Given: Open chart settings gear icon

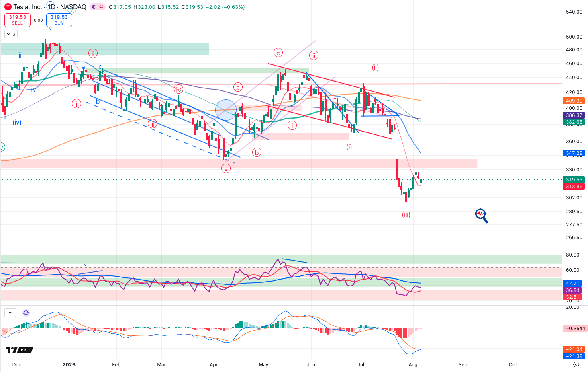Looking at the screenshot, I should click(576, 364).
